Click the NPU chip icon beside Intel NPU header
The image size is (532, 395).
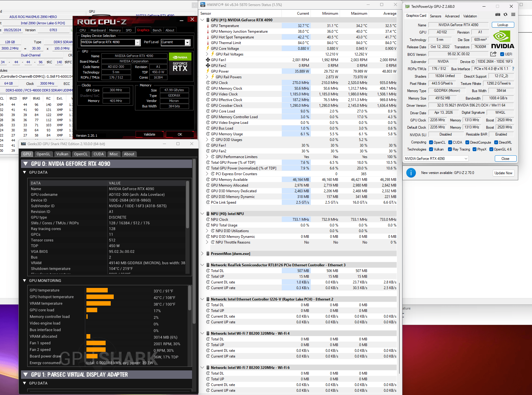(x=208, y=214)
